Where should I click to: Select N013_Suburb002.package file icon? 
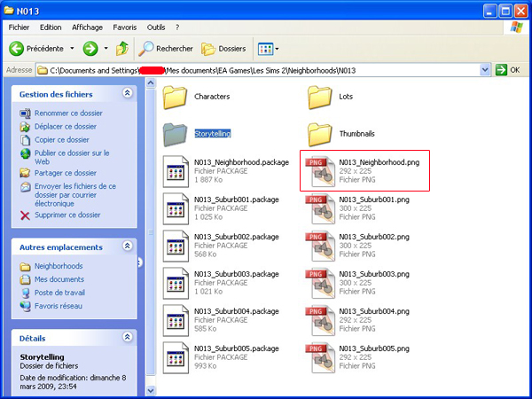176,246
